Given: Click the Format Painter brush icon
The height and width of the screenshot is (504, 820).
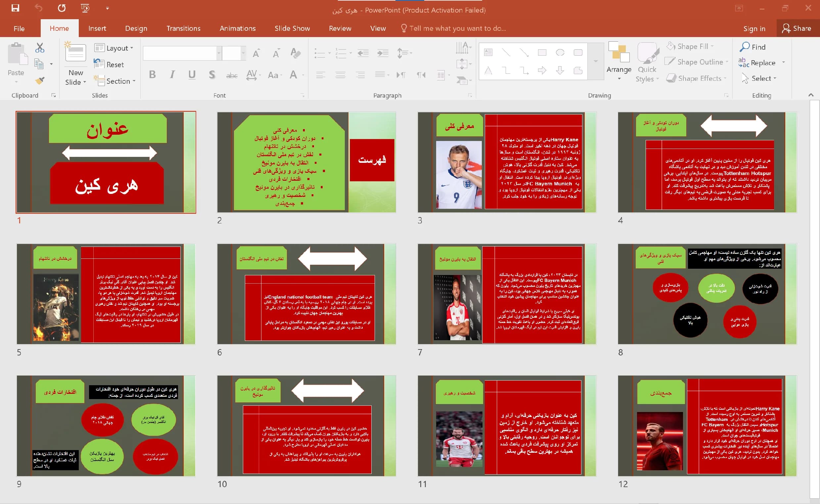Looking at the screenshot, I should 40,80.
